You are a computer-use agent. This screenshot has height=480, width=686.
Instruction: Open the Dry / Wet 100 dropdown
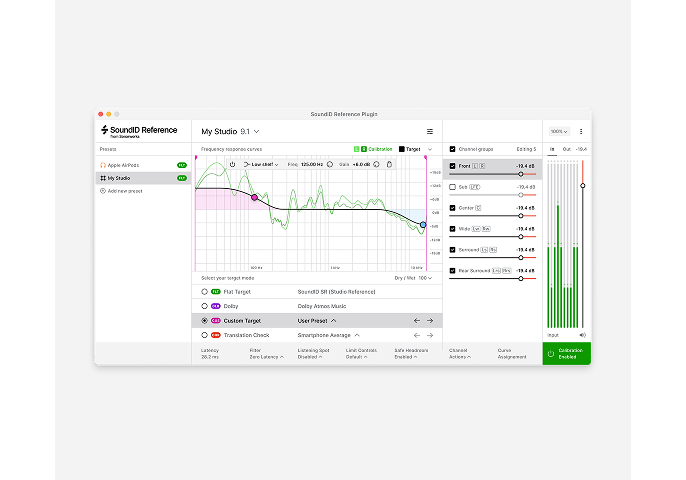pos(413,278)
